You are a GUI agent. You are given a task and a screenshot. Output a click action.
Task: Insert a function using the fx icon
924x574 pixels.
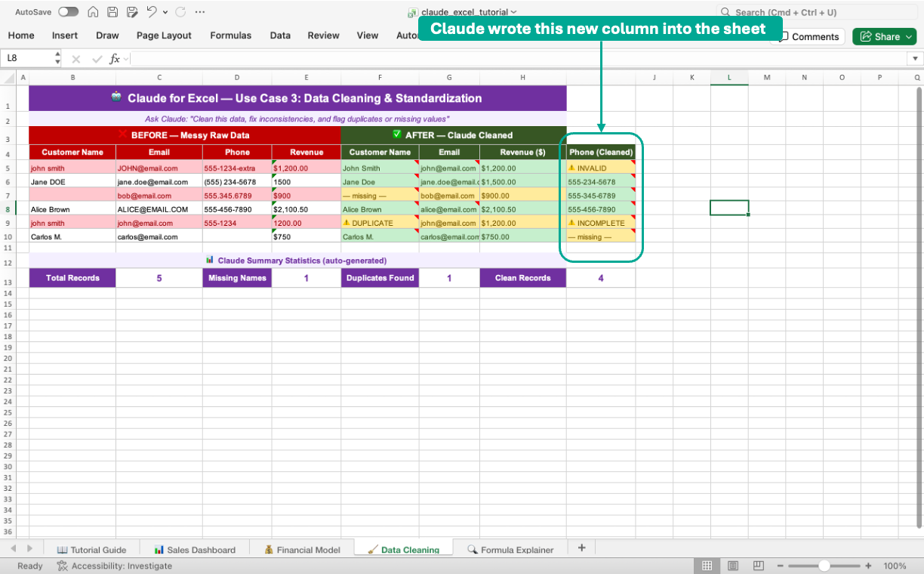pyautogui.click(x=113, y=57)
